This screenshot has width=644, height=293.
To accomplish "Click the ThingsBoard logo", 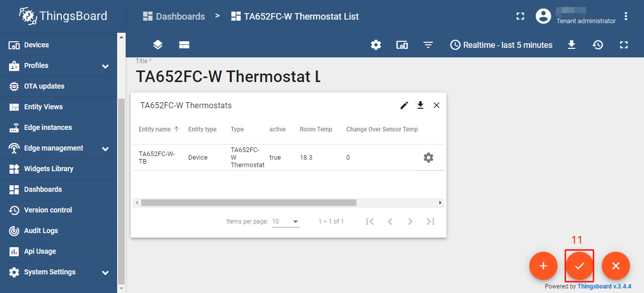I will pyautogui.click(x=63, y=16).
